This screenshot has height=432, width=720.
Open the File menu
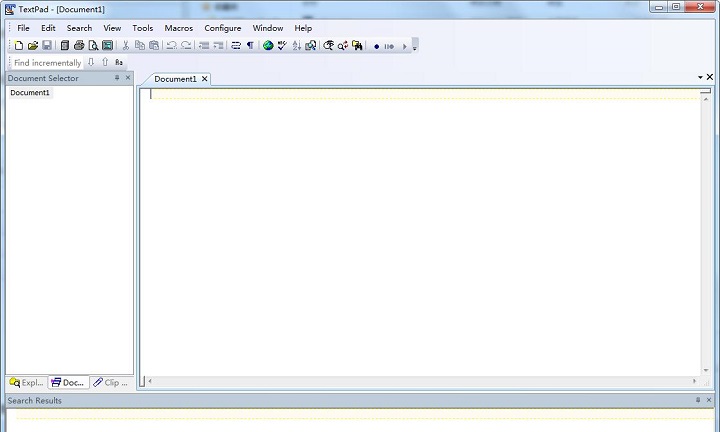click(23, 28)
